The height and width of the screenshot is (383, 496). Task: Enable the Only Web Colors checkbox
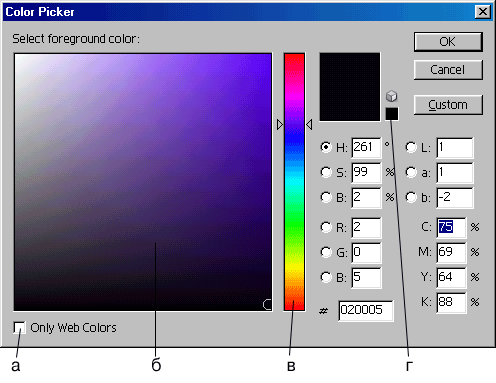pos(19,327)
